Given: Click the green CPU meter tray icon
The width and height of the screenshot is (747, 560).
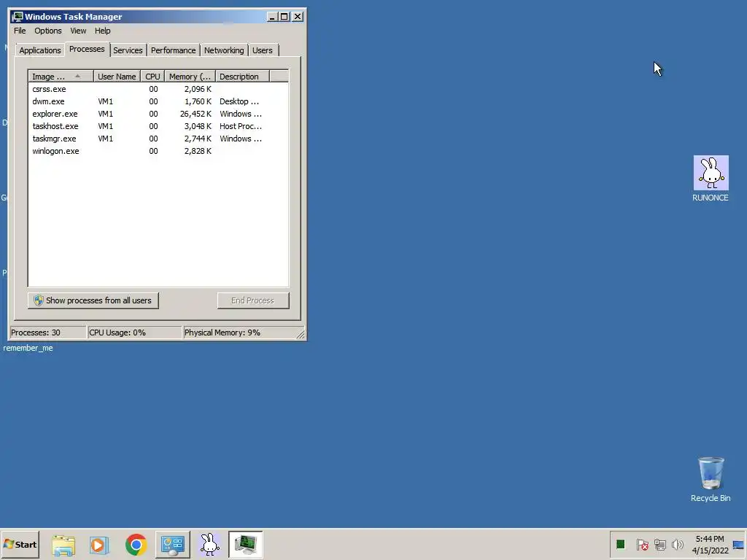Looking at the screenshot, I should [620, 544].
